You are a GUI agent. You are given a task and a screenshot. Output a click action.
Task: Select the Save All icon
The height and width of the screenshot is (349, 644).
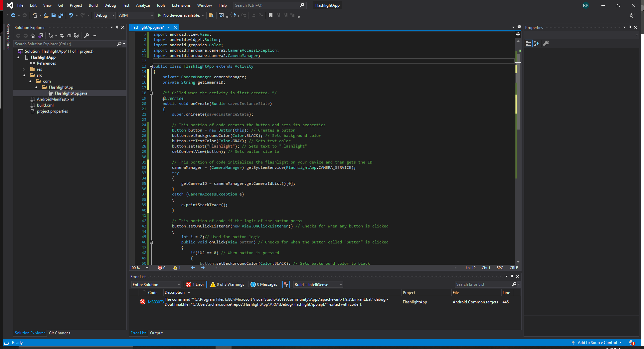(x=61, y=15)
